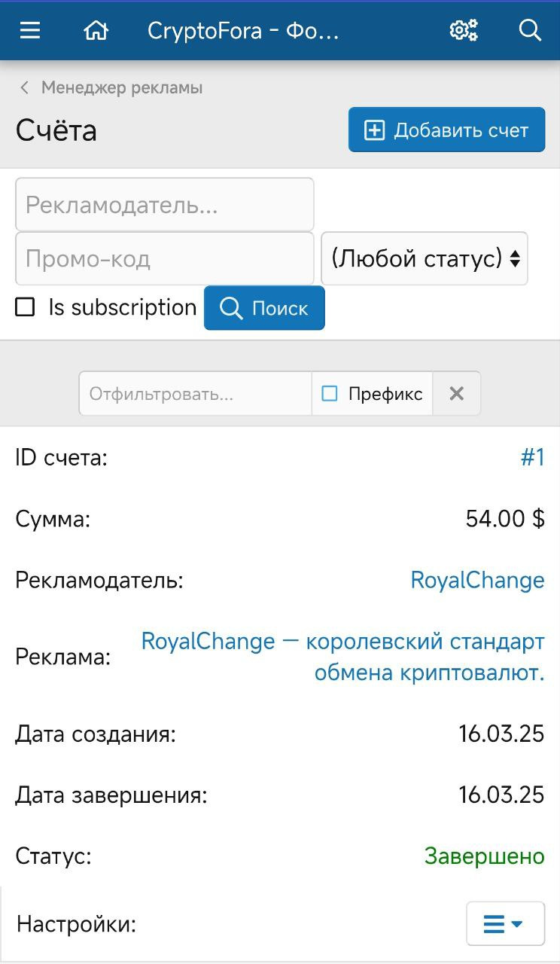Navigate to Менеджер рекламы breadcrumb
Screen dimensions: 560x964
(x=122, y=88)
